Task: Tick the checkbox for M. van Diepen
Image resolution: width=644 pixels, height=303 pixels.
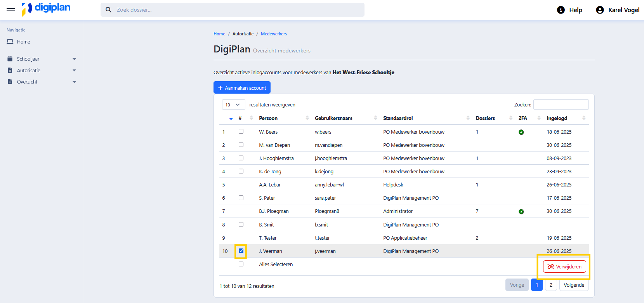Action: pyautogui.click(x=241, y=145)
